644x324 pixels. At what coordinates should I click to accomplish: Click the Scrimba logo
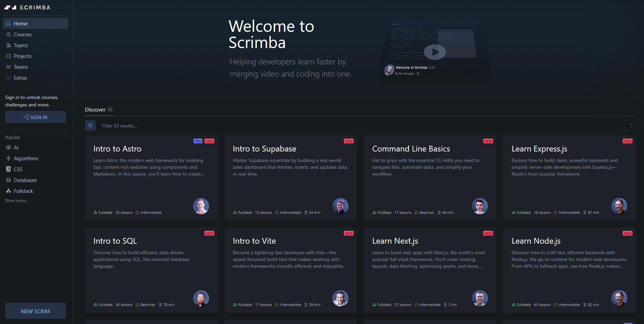click(x=27, y=7)
